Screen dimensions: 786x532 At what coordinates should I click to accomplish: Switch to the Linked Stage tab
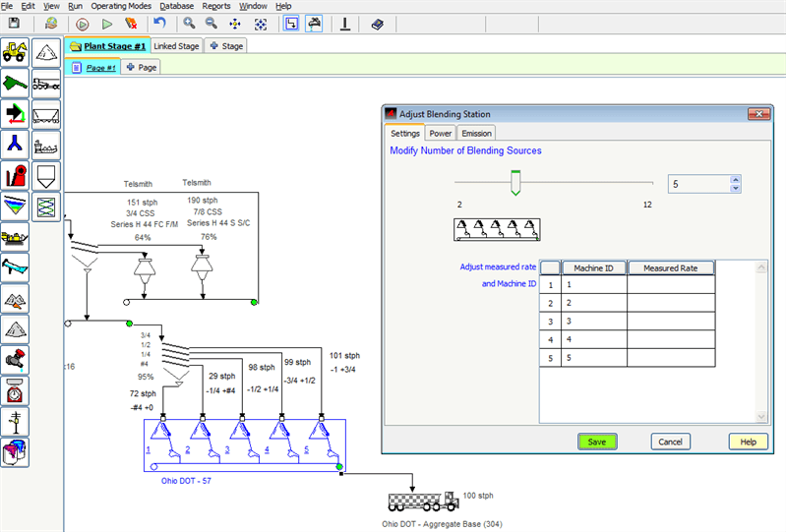[176, 45]
